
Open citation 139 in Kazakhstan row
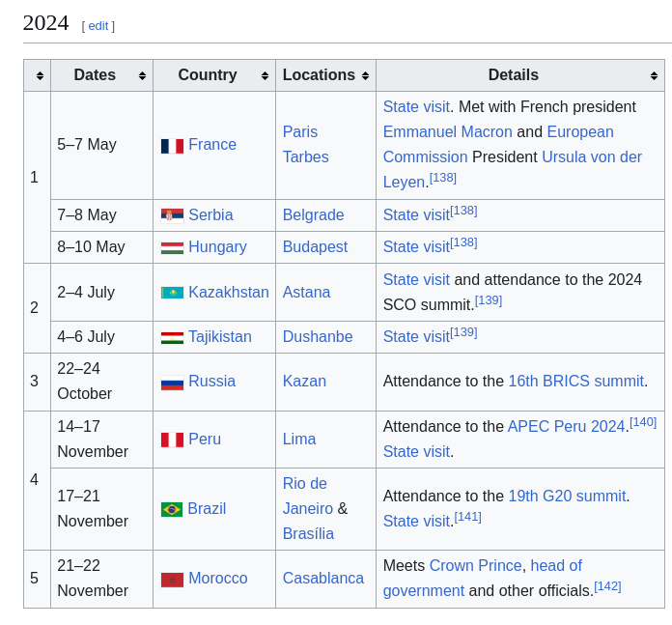pos(489,300)
